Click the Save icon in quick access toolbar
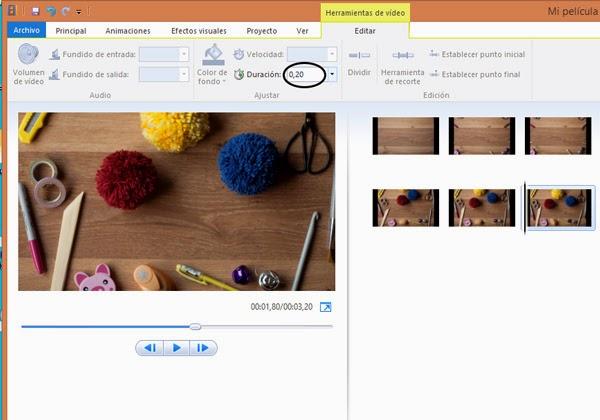The width and height of the screenshot is (600, 420). point(36,11)
